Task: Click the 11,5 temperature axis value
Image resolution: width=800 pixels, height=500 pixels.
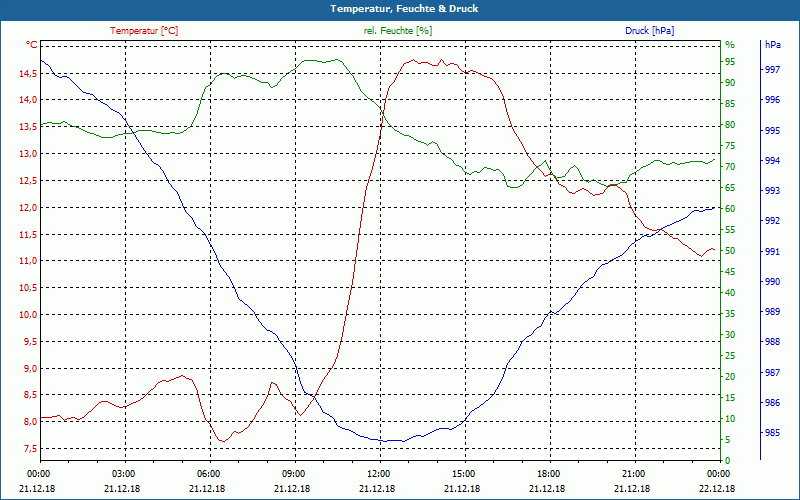Action: (x=28, y=235)
